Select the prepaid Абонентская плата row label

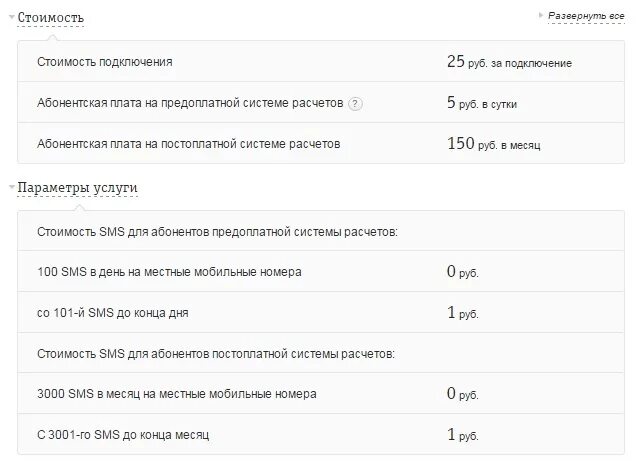(190, 103)
